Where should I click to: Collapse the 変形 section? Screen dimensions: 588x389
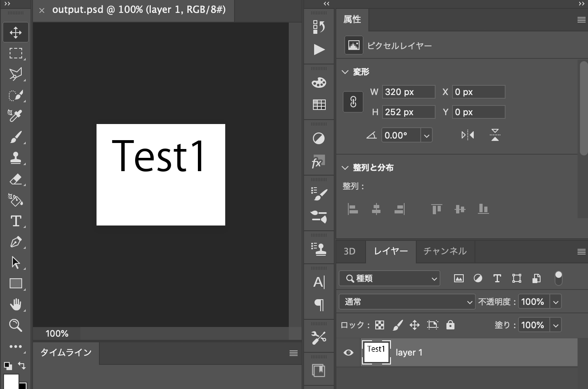[x=345, y=72]
